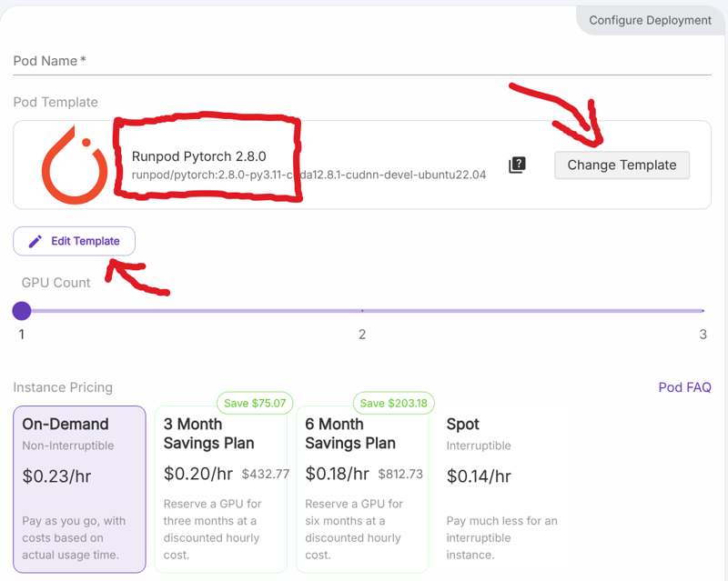Click the $812.73 total cost text
Image resolution: width=728 pixels, height=581 pixels.
400,475
